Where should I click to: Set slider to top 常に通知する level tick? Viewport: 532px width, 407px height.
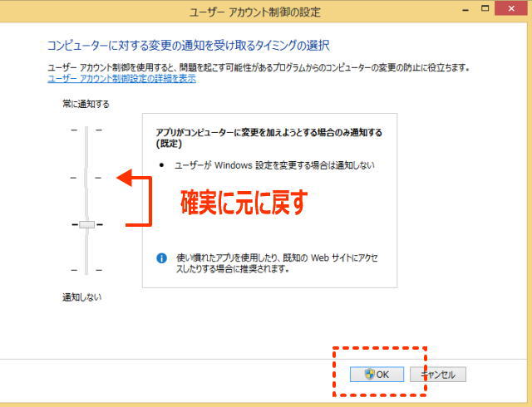tap(86, 130)
